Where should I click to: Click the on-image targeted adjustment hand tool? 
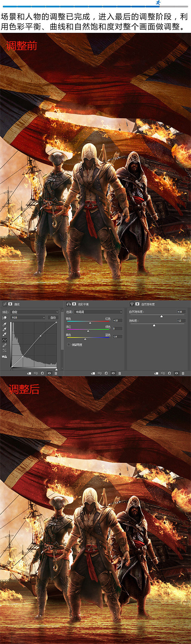click(5, 318)
